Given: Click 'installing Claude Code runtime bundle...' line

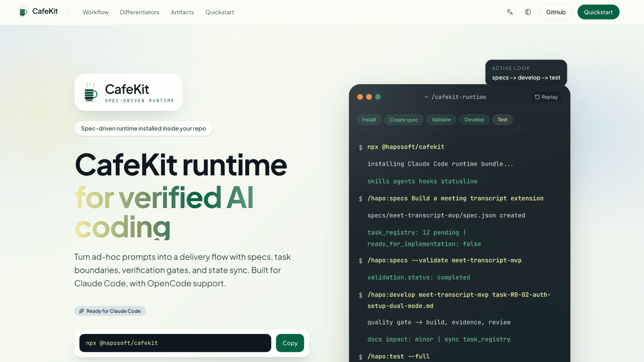Looking at the screenshot, I should pos(440,164).
